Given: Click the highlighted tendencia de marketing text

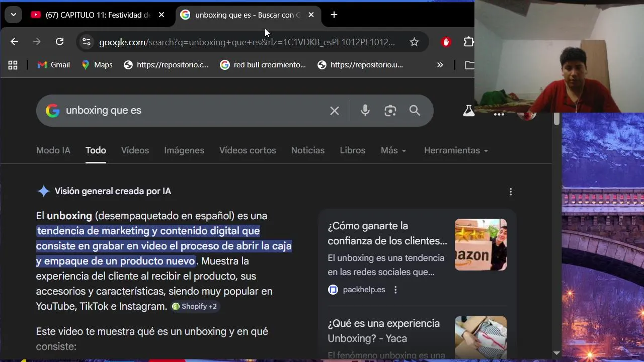Looking at the screenshot, I should pyautogui.click(x=164, y=246).
